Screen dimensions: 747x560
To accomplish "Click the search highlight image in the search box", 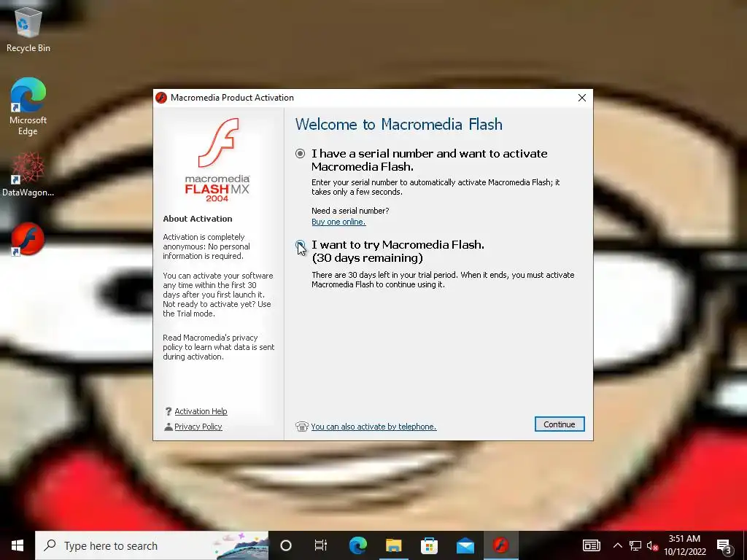I will [241, 545].
